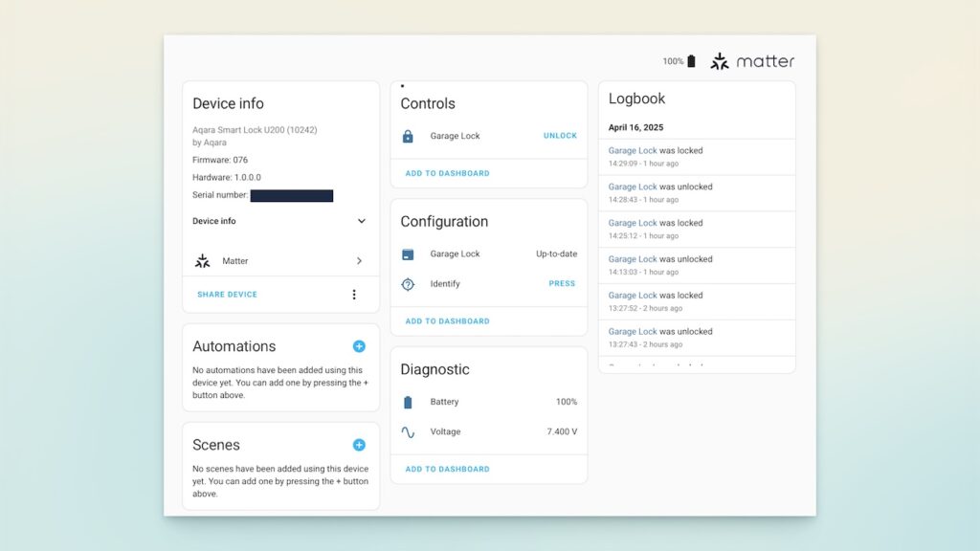Open Matter details via the chevron arrow

pos(360,260)
